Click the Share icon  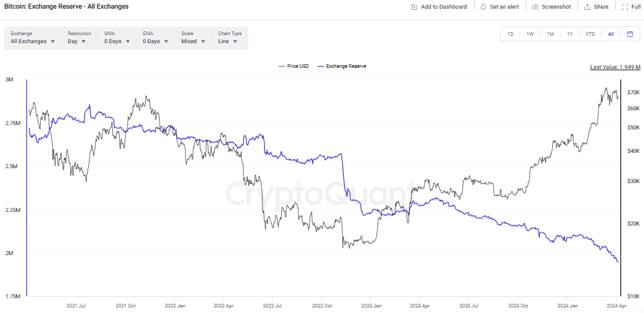[587, 7]
